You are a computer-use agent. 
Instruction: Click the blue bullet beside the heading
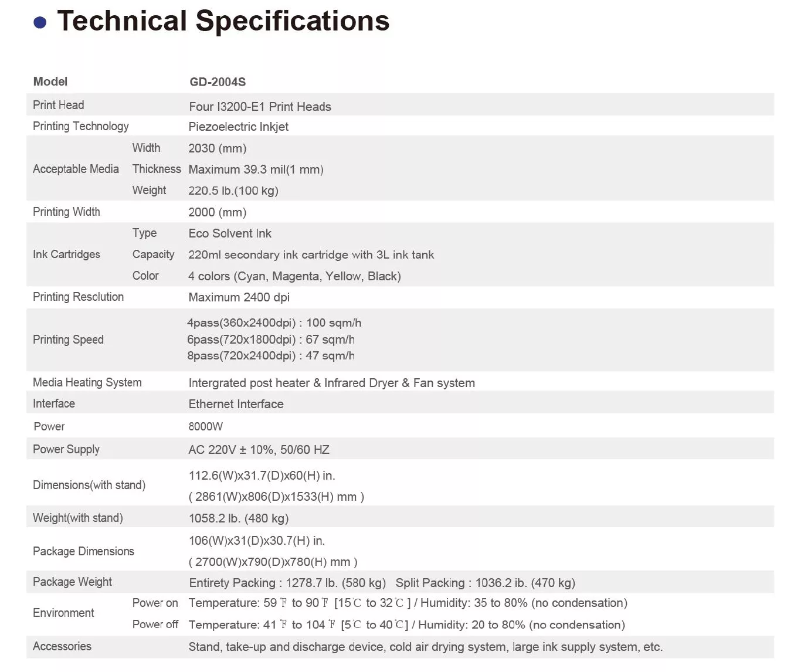[40, 22]
